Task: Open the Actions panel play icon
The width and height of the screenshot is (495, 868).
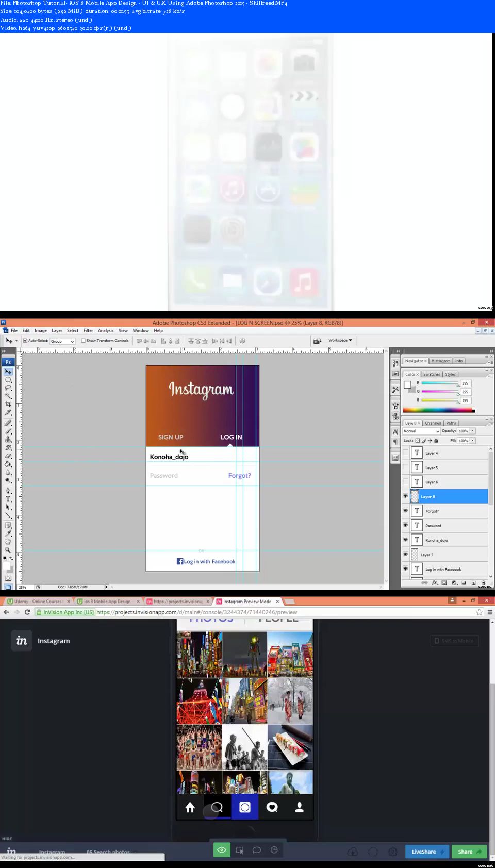Action: 395,374
